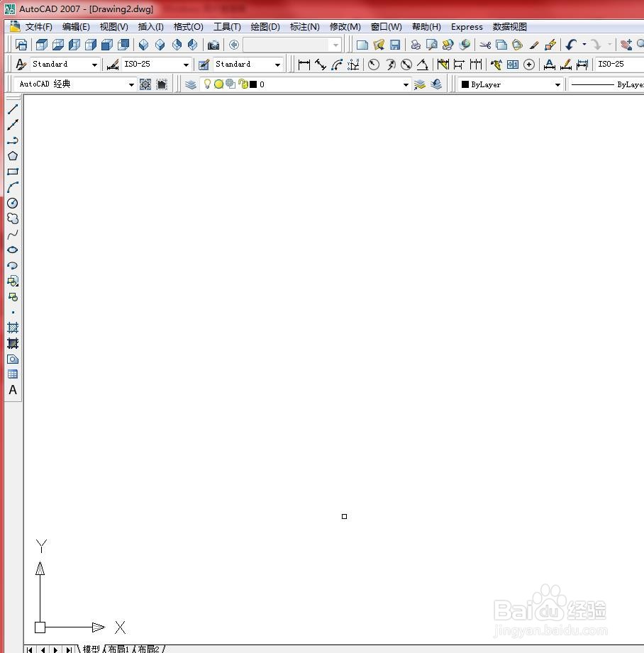644x653 pixels.
Task: Open the AutoCAD 经典 workspace dropdown
Action: click(x=75, y=84)
